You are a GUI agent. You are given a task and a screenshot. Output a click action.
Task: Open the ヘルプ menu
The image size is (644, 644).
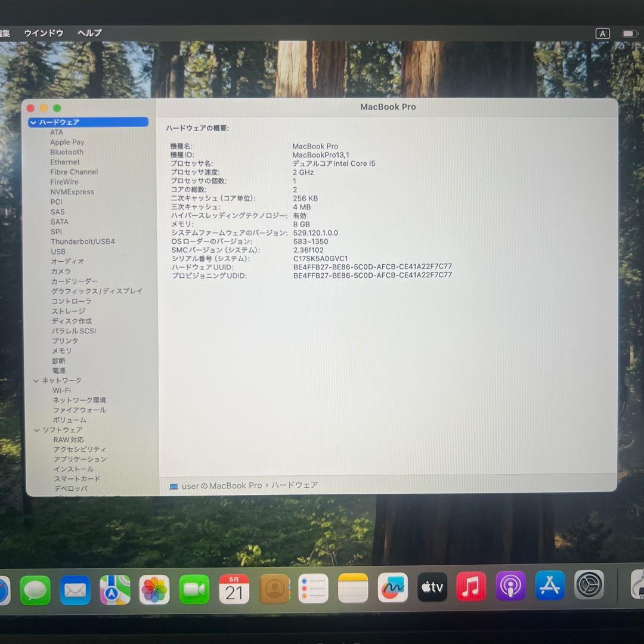pos(88,33)
